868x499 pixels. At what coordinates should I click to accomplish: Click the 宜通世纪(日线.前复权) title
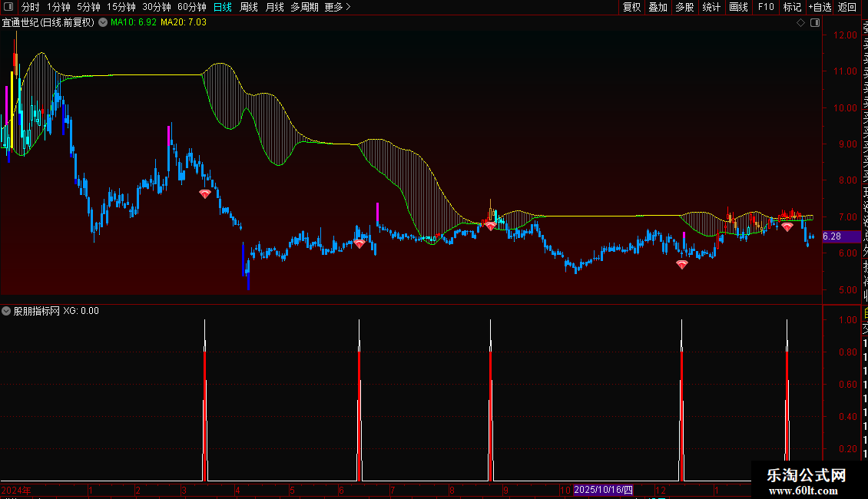coord(48,22)
